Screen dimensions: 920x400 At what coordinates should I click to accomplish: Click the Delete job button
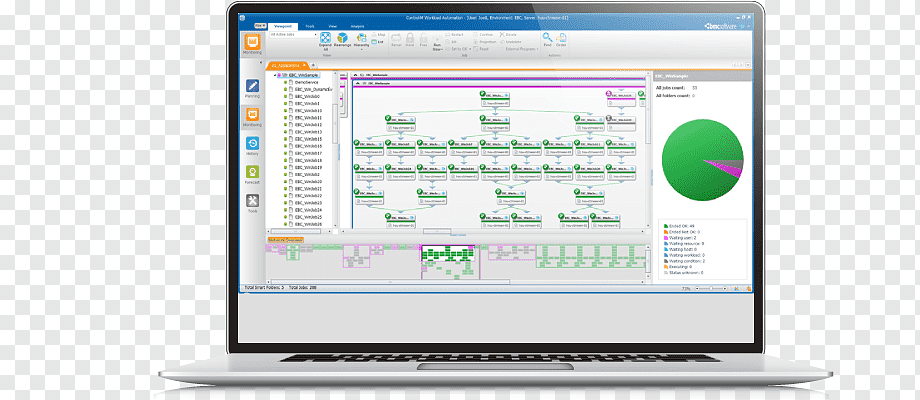click(508, 35)
